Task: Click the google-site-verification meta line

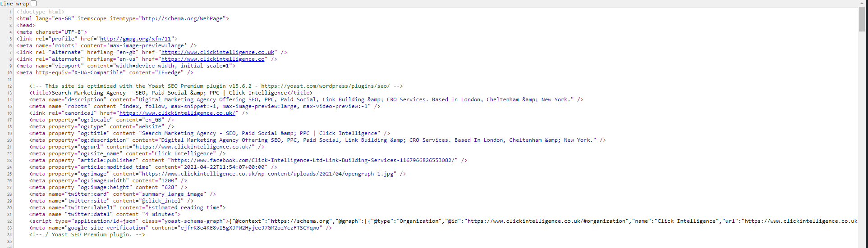Action: 181,228
